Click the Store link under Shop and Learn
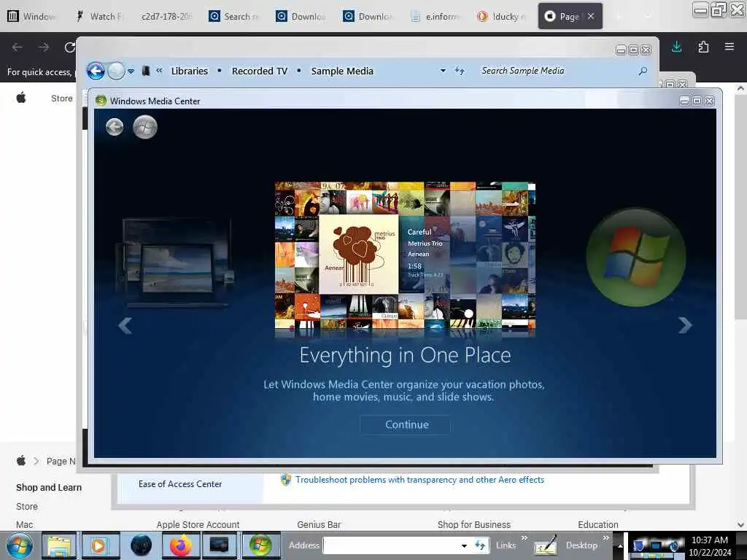This screenshot has height=560, width=747. coord(27,506)
